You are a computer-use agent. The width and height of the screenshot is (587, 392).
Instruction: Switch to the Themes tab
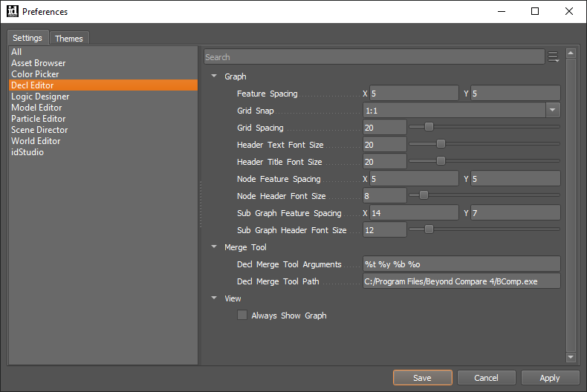tap(69, 38)
